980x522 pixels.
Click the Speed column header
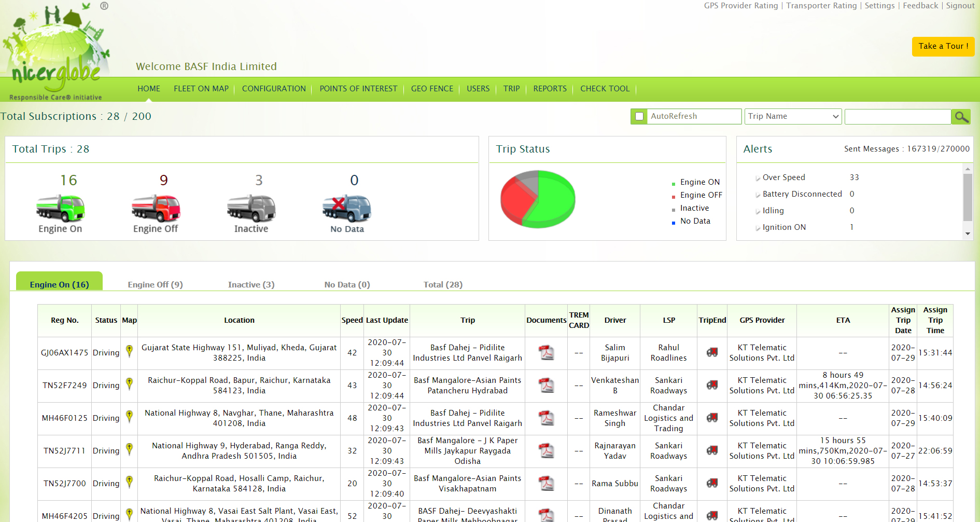(x=352, y=320)
